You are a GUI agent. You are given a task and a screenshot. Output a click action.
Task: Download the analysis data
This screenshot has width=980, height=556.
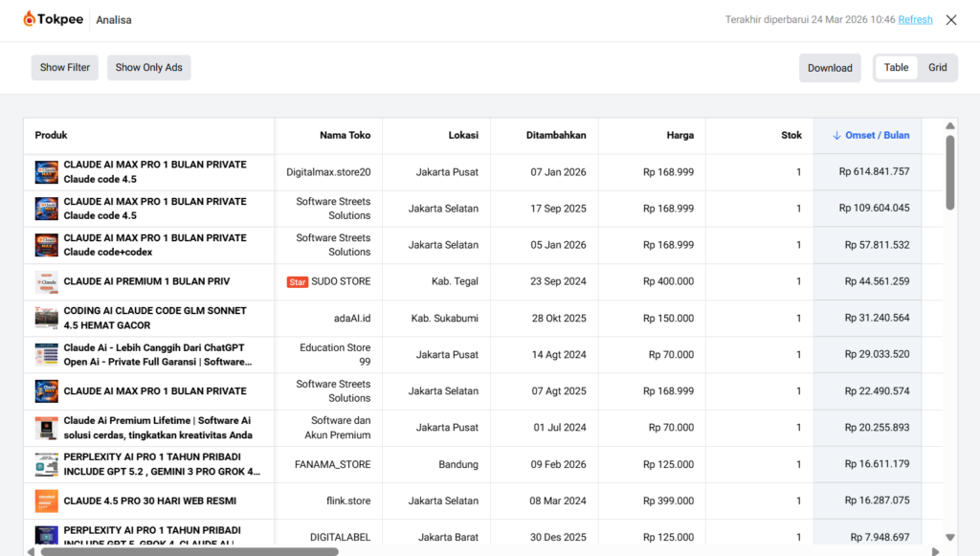point(830,68)
